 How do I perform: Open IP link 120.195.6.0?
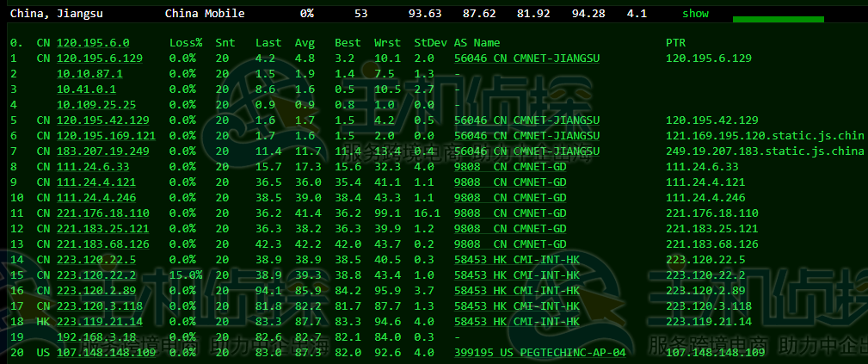tap(93, 43)
